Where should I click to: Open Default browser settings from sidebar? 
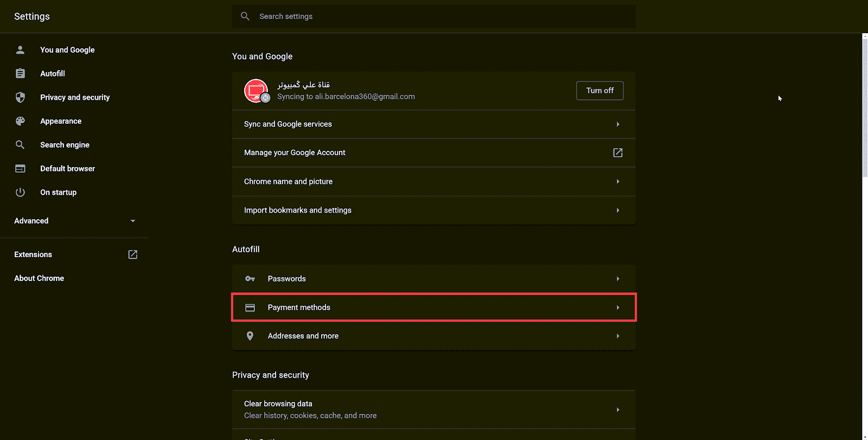coord(67,169)
